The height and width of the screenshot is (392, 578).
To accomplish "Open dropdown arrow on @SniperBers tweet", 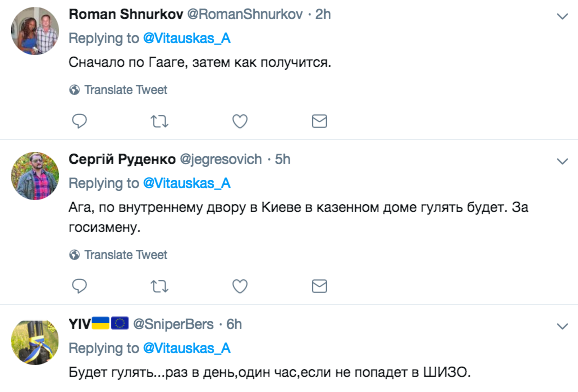I will tap(562, 326).
